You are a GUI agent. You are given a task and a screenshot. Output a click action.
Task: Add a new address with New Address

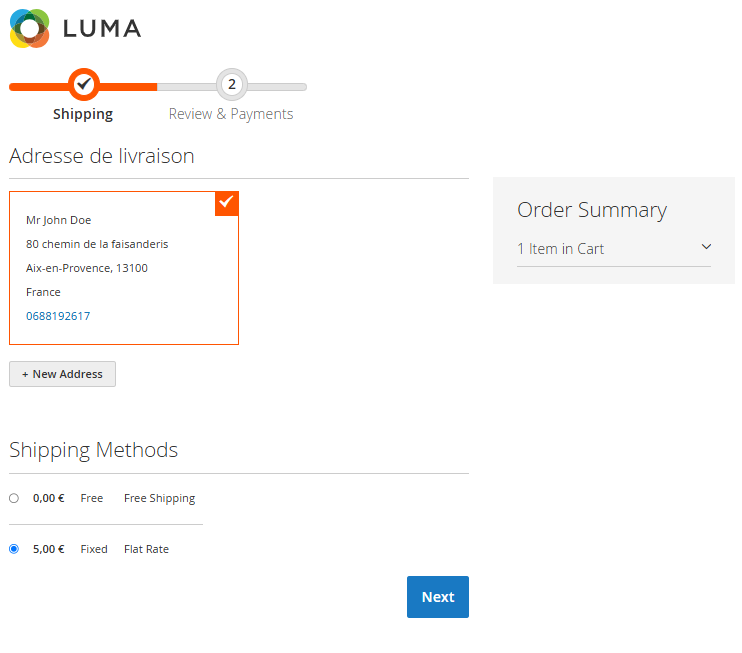[63, 374]
